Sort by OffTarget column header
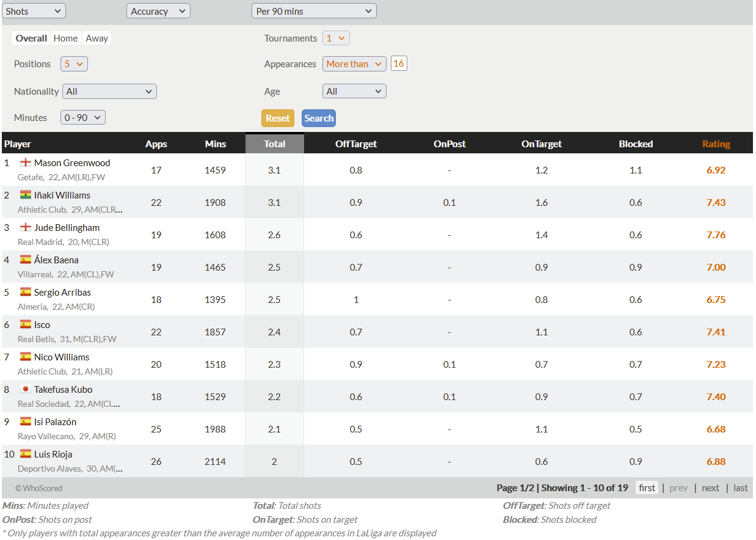 [x=356, y=144]
